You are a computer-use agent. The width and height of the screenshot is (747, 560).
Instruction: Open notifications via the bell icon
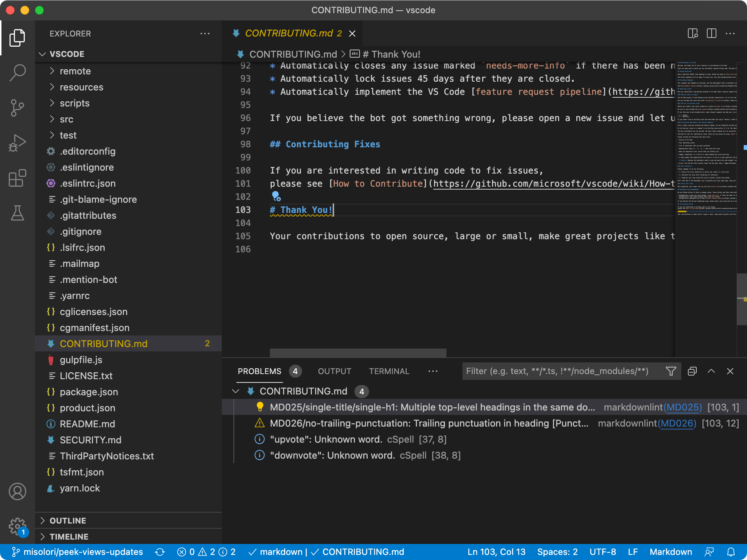pos(732,552)
